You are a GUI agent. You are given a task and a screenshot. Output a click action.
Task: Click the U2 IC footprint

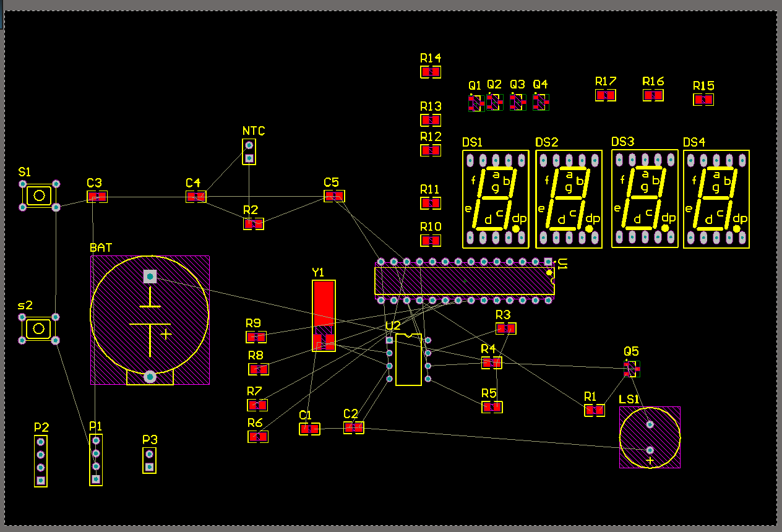click(408, 359)
